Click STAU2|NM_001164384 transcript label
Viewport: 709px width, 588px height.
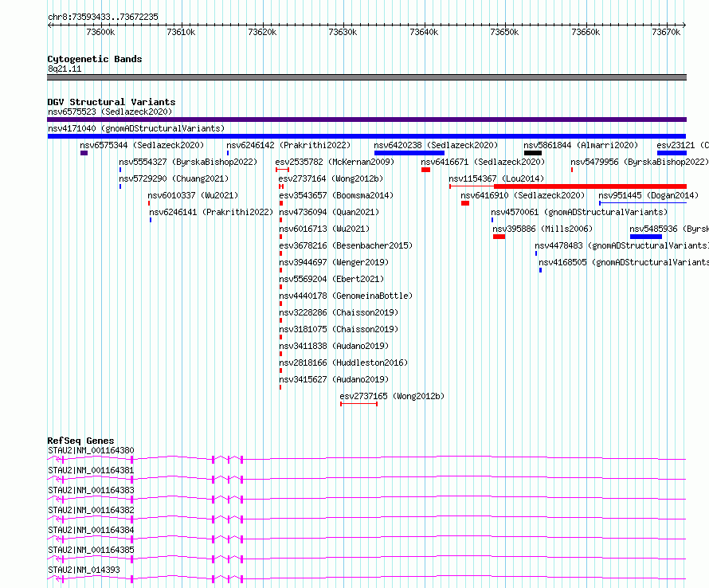pyautogui.click(x=91, y=530)
